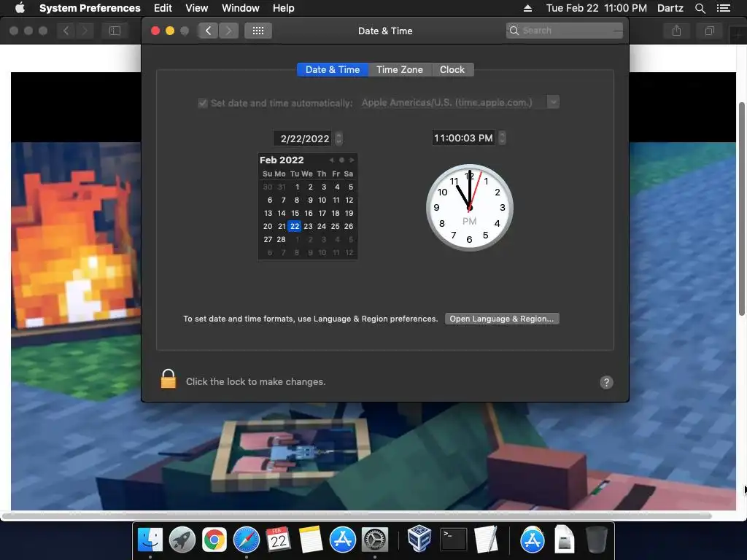Open Spotlight search in menu bar
Image resolution: width=747 pixels, height=560 pixels.
pyautogui.click(x=700, y=8)
